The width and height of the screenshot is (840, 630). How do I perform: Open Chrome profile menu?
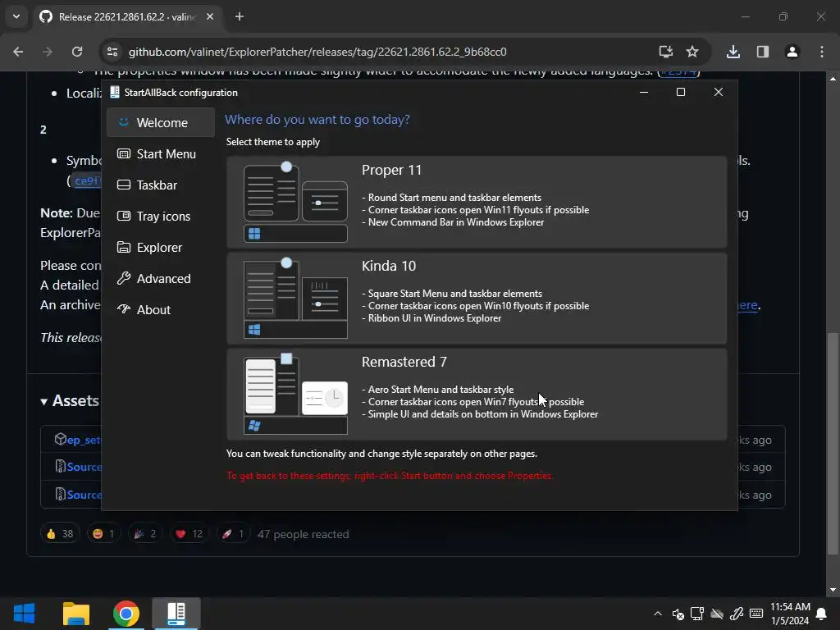click(x=792, y=52)
